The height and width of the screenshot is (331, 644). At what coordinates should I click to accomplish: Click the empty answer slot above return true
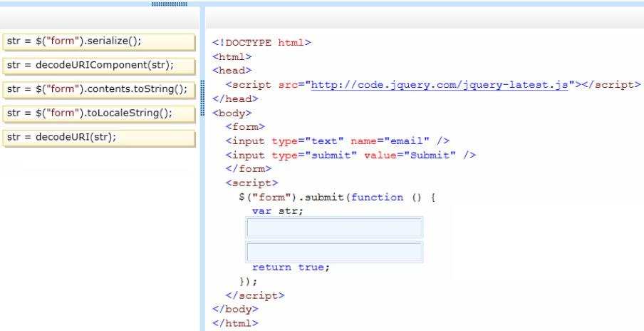click(x=334, y=252)
